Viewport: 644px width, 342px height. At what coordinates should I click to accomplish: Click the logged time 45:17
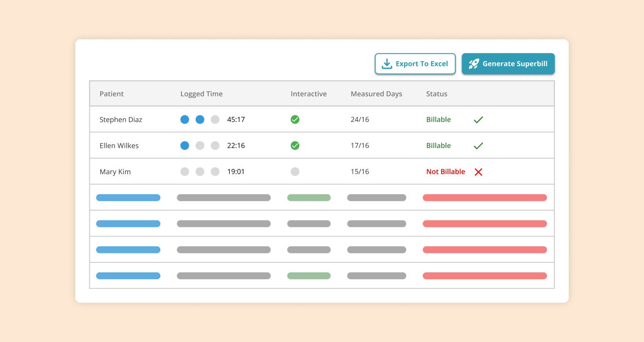tap(236, 119)
